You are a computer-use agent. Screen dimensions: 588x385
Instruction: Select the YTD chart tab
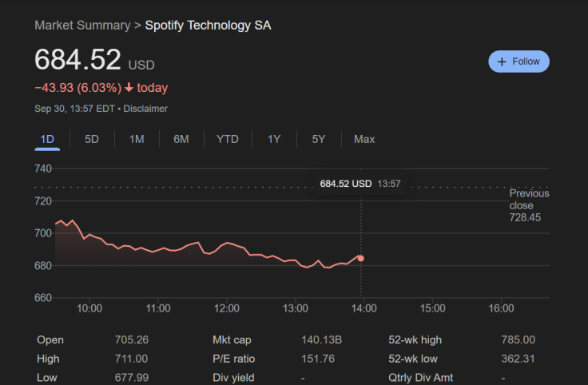point(228,139)
